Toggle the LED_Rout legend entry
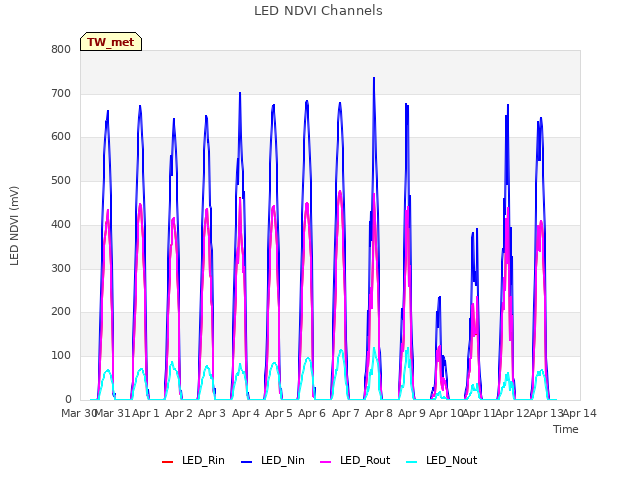This screenshot has height=480, width=640. 355,461
